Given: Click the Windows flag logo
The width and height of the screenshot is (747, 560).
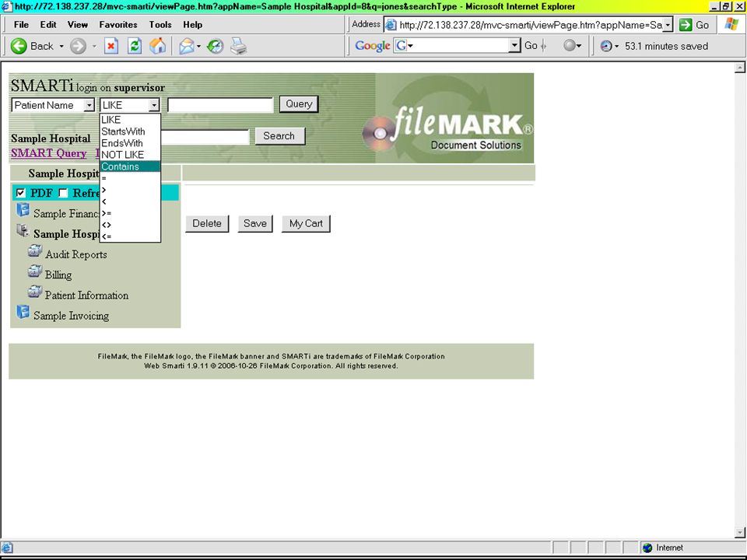Looking at the screenshot, I should point(731,24).
